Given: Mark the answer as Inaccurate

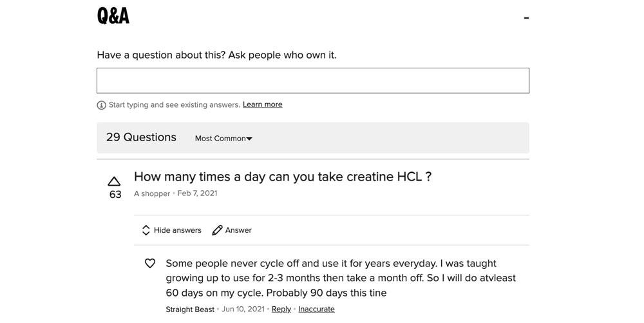Looking at the screenshot, I should pos(316,309).
